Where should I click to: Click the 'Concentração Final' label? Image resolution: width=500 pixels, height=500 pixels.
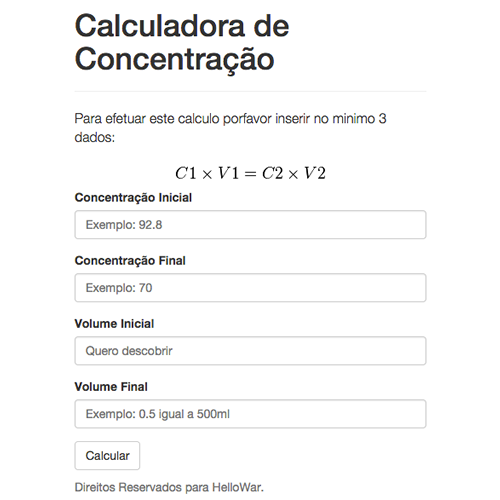[130, 261]
